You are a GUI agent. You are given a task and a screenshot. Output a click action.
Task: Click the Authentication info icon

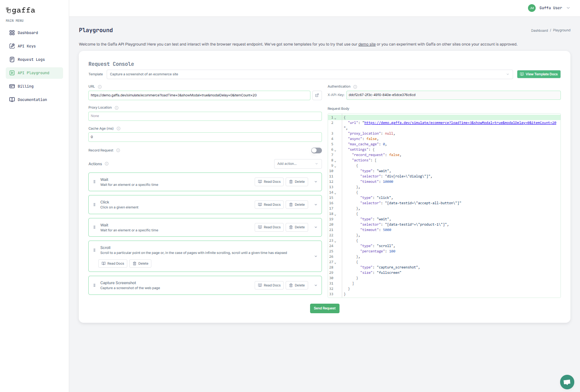(355, 87)
